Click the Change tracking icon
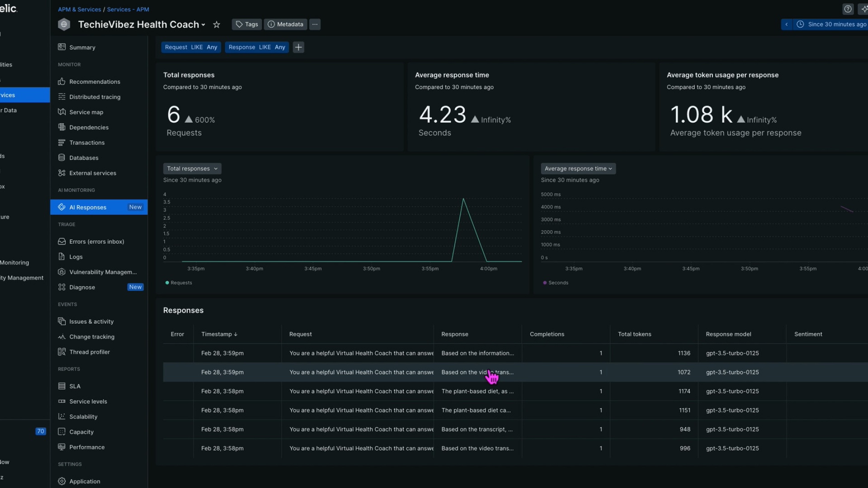868x488 pixels. tap(62, 337)
